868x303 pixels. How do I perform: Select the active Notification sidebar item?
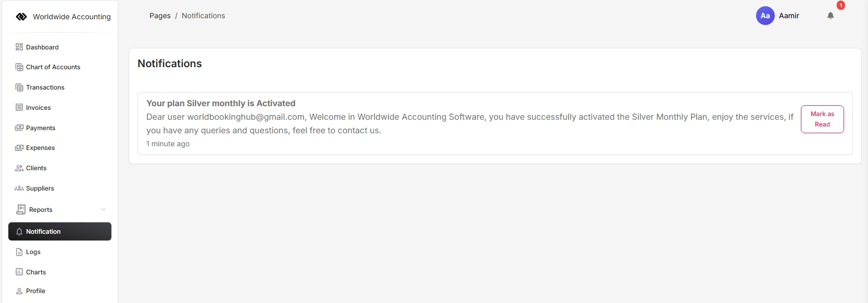coord(60,232)
